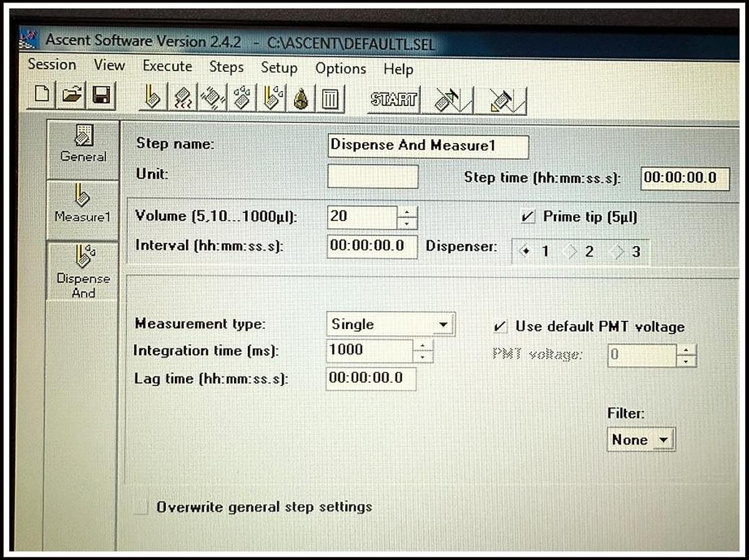Open the Setup menu
Viewport: 749px width, 560px height.
278,67
